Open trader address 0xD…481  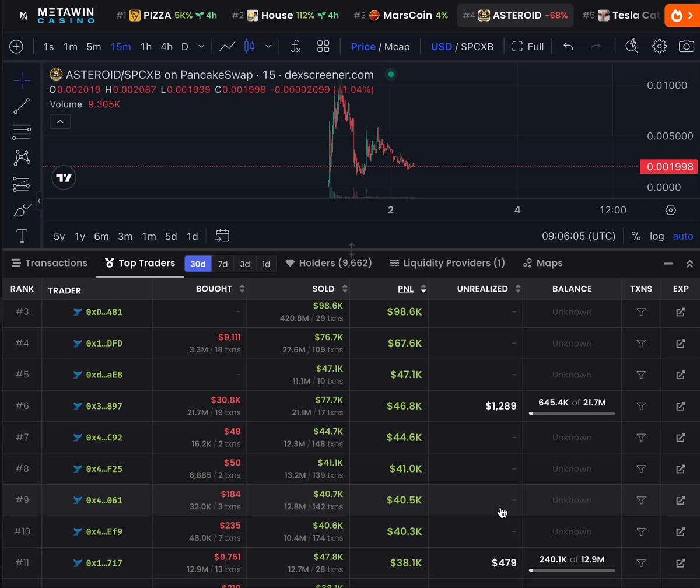(104, 312)
